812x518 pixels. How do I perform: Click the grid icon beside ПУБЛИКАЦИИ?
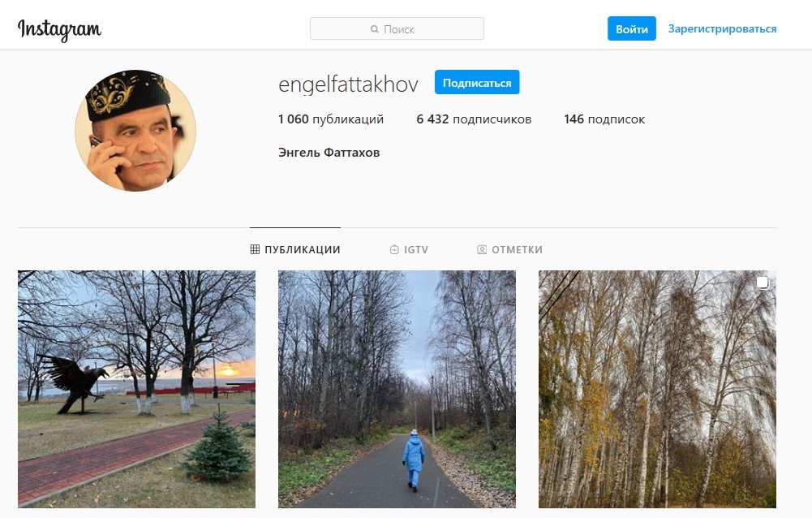tap(255, 249)
